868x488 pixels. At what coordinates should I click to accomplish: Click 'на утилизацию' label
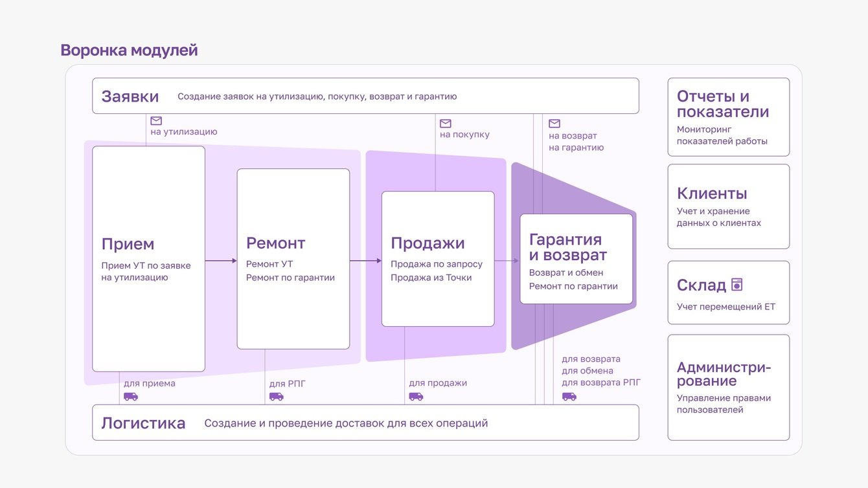(184, 131)
